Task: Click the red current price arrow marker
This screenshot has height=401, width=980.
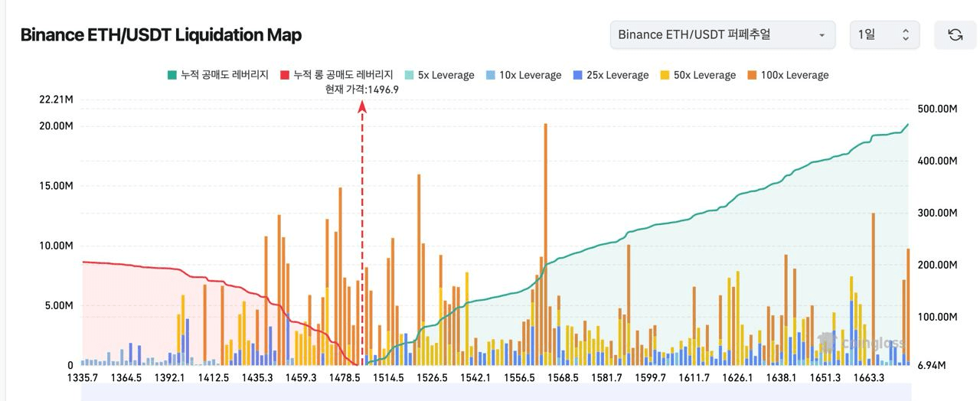Action: click(x=362, y=107)
